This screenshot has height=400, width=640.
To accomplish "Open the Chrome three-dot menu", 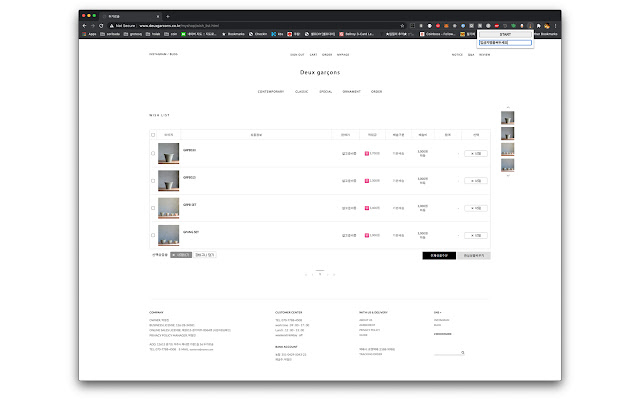I will 556,26.
